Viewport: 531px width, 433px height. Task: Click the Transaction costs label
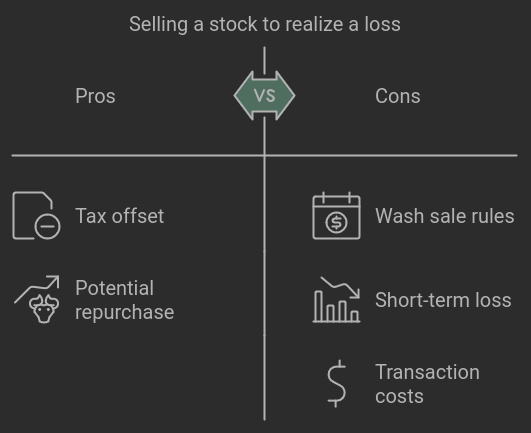click(x=427, y=384)
